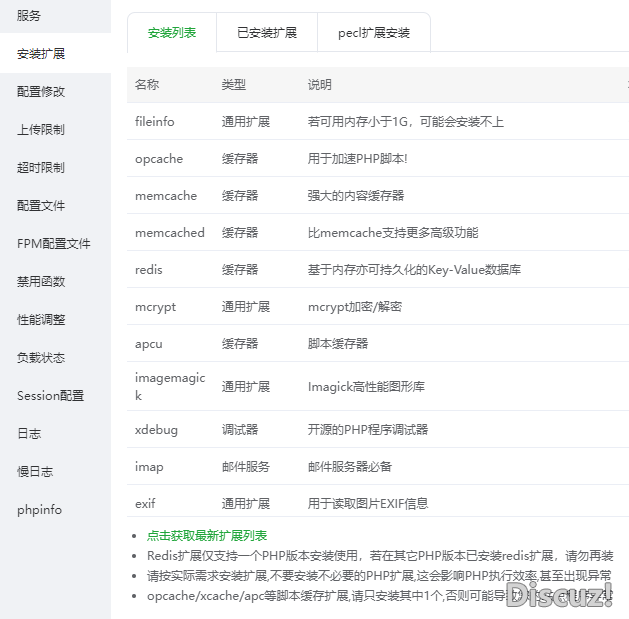Switch to the 已安装扩展 tab
629x619 pixels.
tap(267, 33)
